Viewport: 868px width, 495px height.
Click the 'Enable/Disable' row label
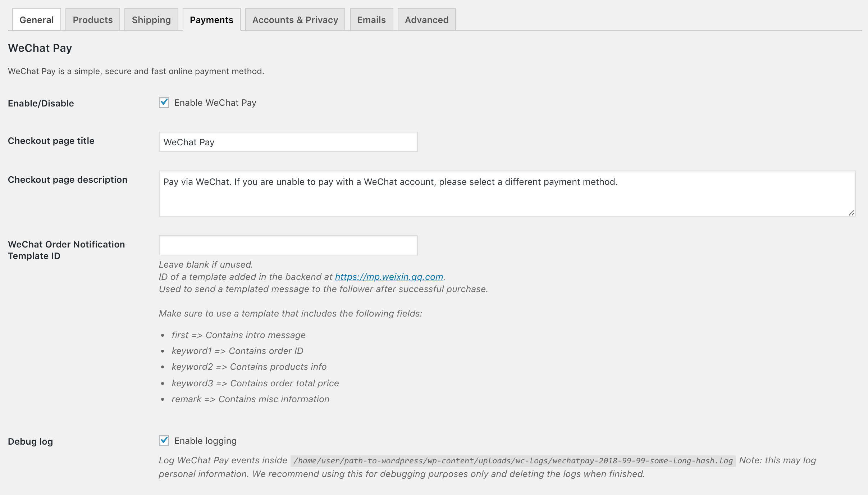pos(41,103)
